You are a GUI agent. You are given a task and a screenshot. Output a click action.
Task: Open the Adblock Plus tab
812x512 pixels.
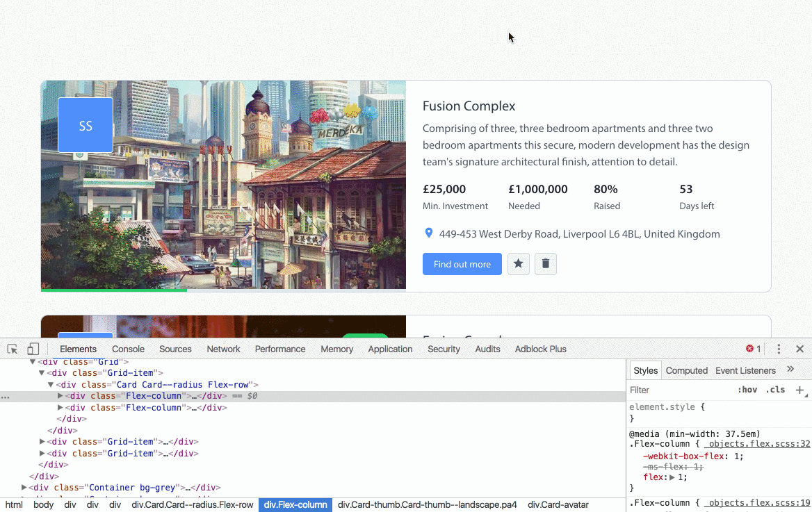(x=541, y=349)
